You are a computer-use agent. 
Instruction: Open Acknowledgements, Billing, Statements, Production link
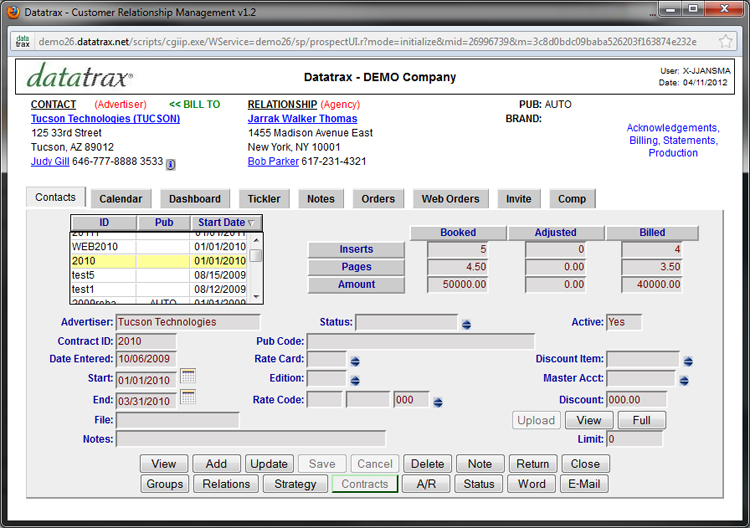coord(673,140)
